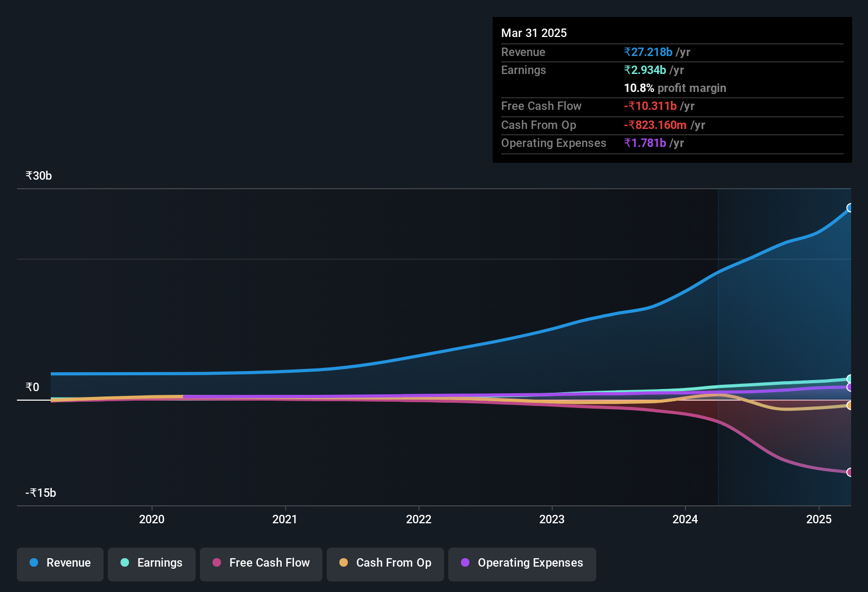This screenshot has height=592, width=868.
Task: Click the 2025 x-axis label
Action: [x=819, y=519]
